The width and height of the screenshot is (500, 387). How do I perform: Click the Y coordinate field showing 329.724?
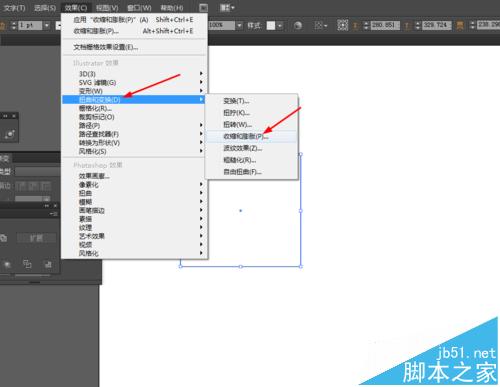437,25
